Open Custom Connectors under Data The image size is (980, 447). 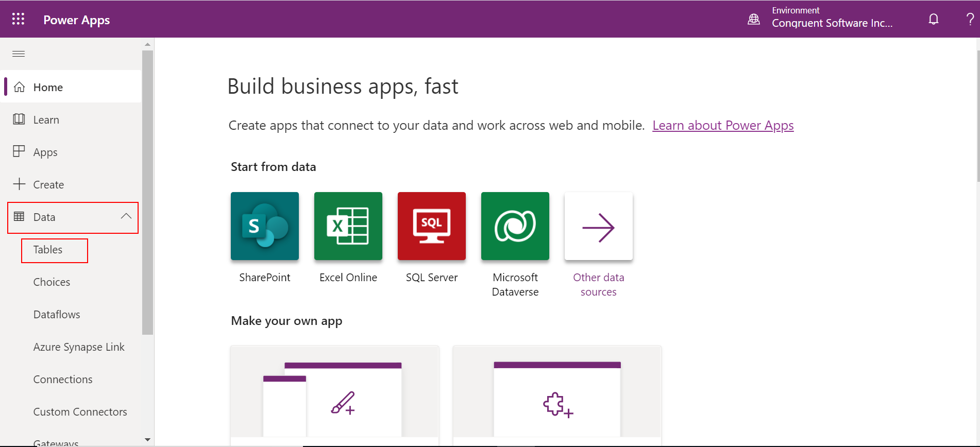coord(80,412)
